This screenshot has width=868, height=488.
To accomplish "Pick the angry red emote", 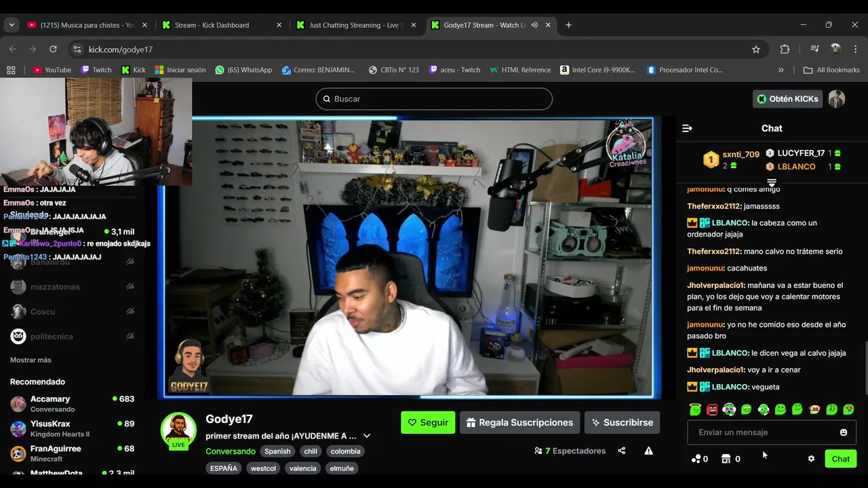I will tap(712, 409).
